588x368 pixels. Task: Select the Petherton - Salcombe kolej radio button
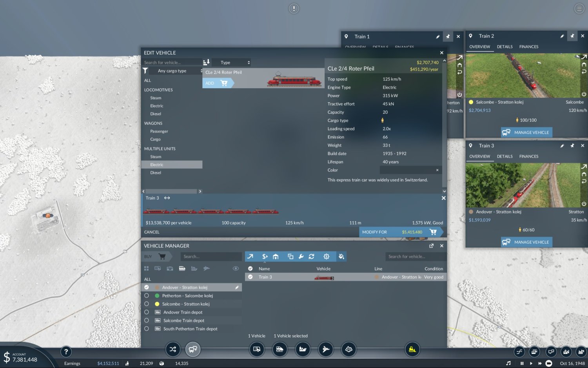(147, 296)
